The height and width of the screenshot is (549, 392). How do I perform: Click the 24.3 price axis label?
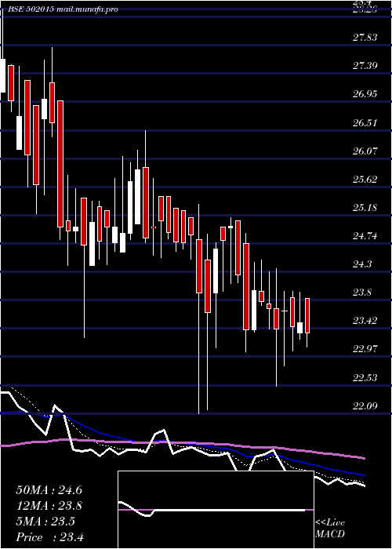click(362, 264)
